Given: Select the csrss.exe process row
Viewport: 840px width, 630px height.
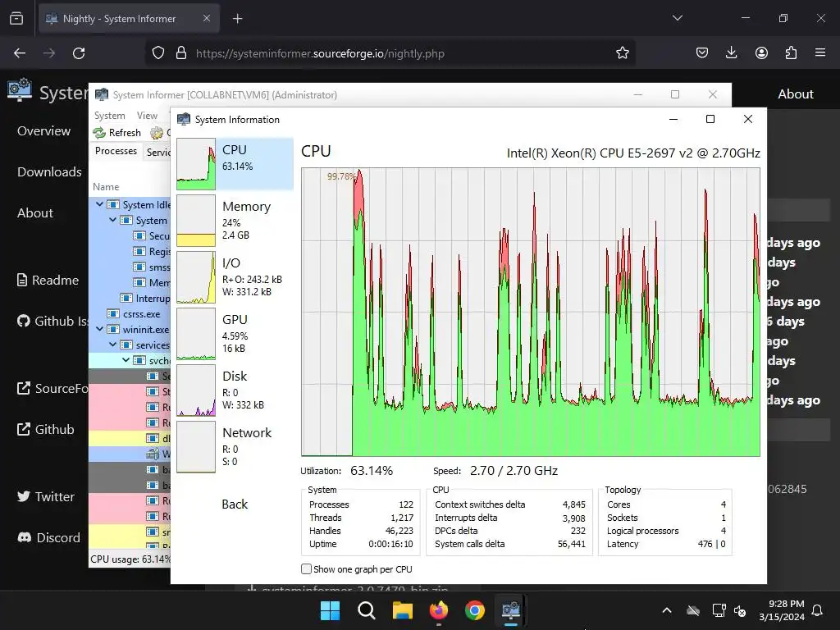Looking at the screenshot, I should pyautogui.click(x=130, y=314).
